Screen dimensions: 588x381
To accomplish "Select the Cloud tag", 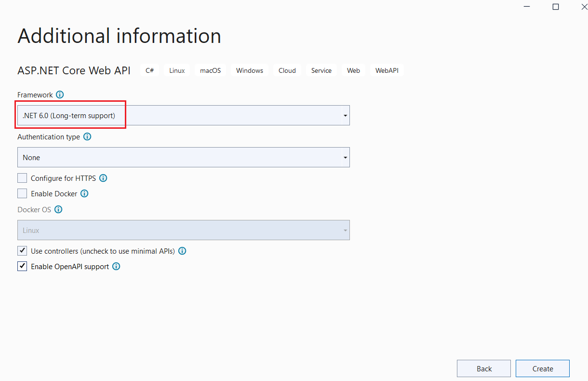I will (x=287, y=70).
